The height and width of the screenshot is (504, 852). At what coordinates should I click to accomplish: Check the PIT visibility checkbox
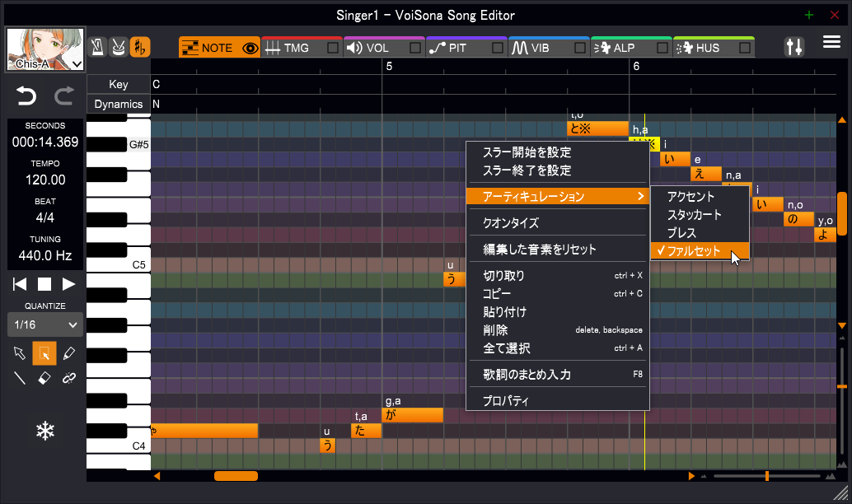[x=497, y=48]
